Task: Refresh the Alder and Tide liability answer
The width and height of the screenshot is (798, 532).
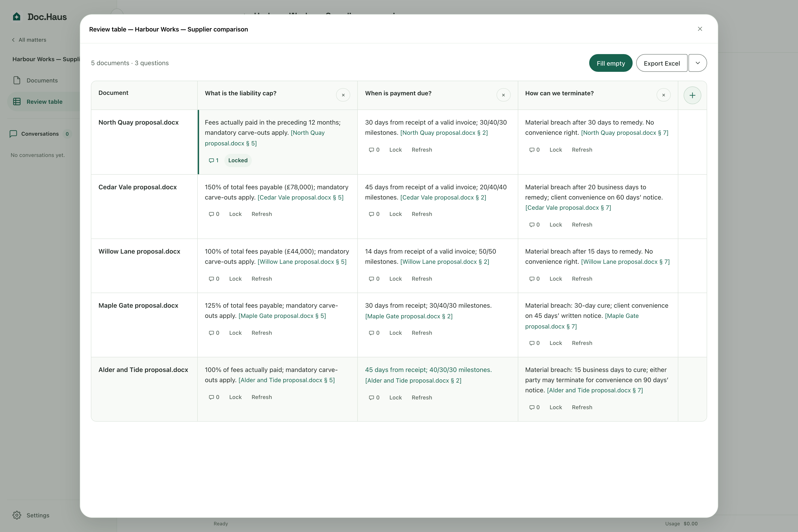Action: 262,397
